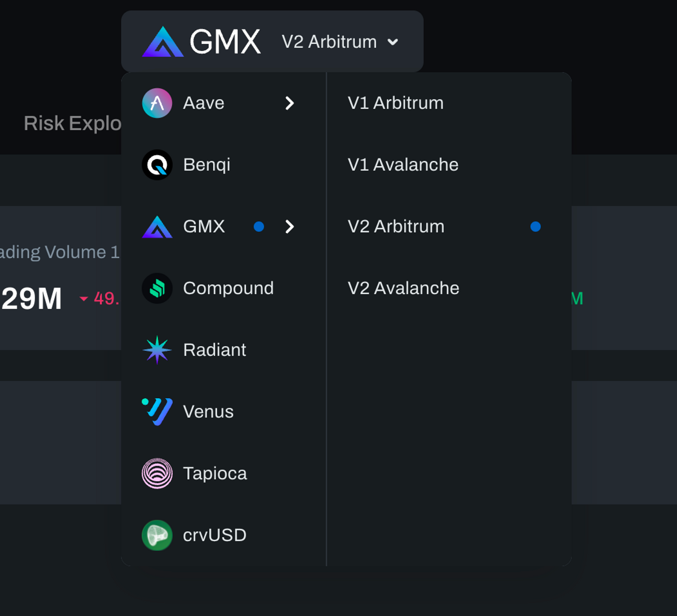Expand the GMX submenu arrow

(289, 227)
